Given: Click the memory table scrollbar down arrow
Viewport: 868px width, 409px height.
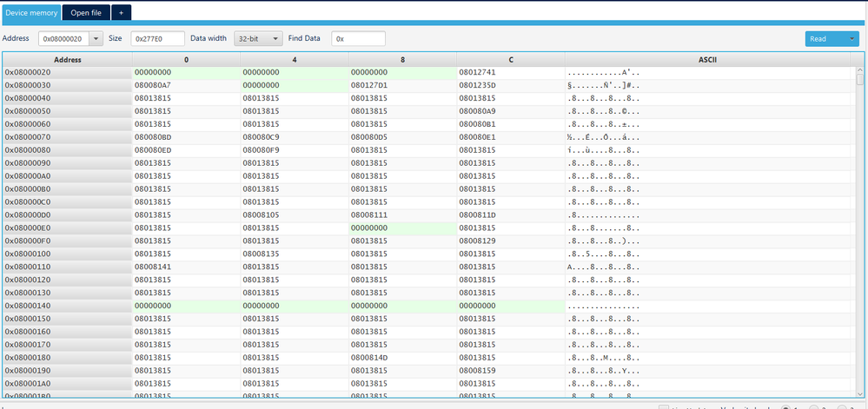Looking at the screenshot, I should tap(859, 393).
